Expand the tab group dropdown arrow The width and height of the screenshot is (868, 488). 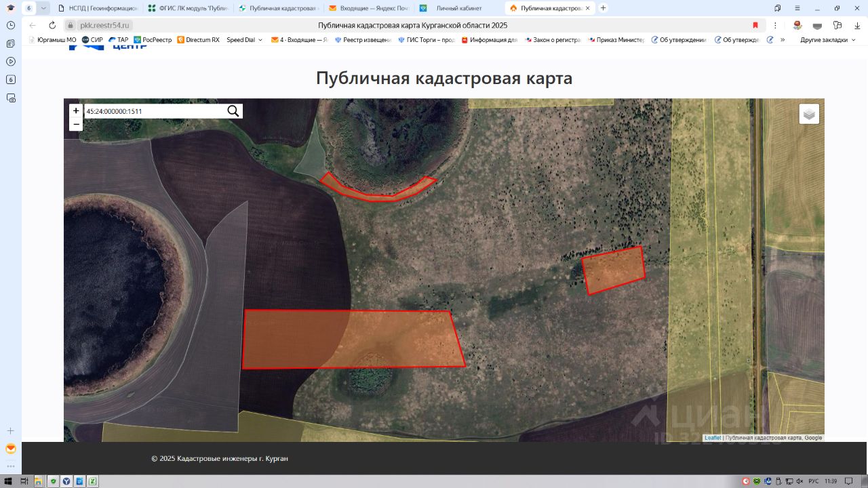click(x=44, y=8)
